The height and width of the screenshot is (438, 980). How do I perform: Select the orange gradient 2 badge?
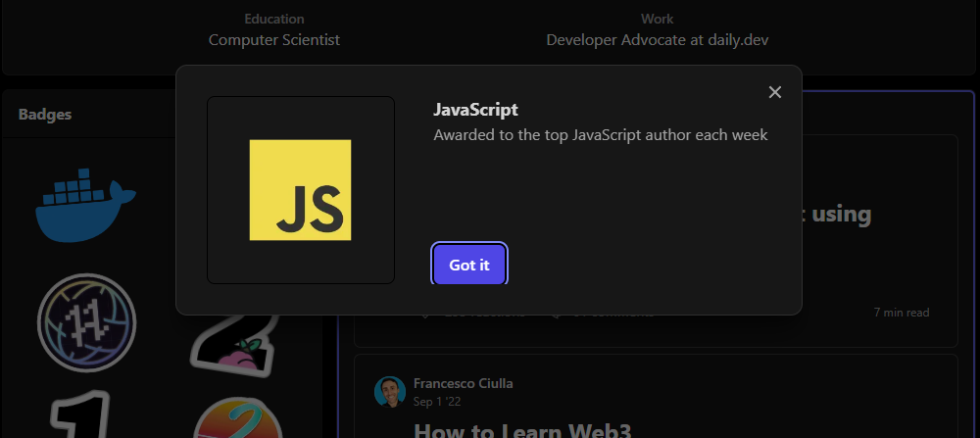pyautogui.click(x=237, y=417)
